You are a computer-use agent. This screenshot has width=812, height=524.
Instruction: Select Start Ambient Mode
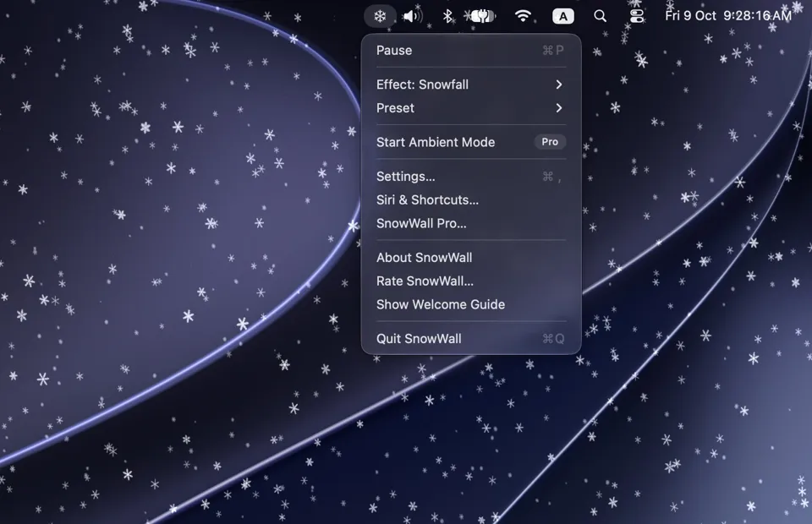[x=471, y=142]
